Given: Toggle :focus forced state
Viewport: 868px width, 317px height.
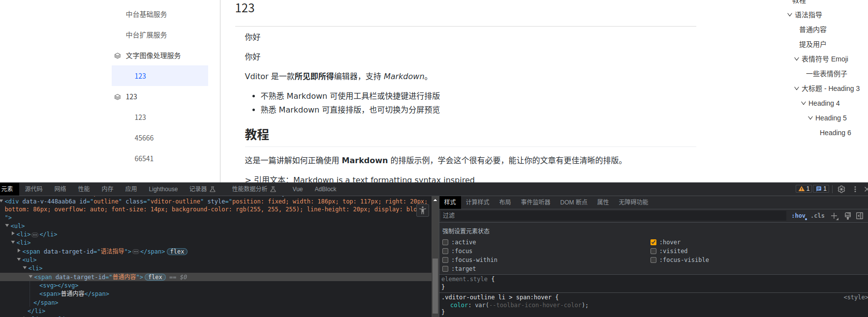Looking at the screenshot, I should [445, 251].
